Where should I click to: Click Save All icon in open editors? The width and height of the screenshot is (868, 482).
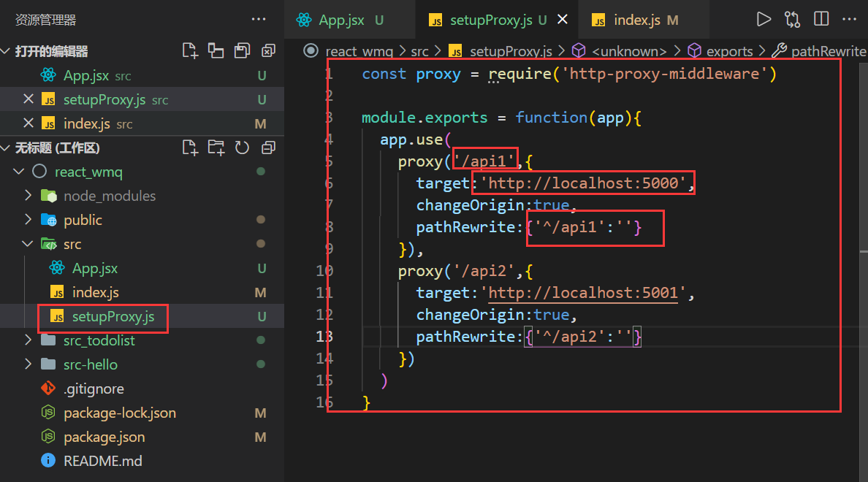click(242, 51)
